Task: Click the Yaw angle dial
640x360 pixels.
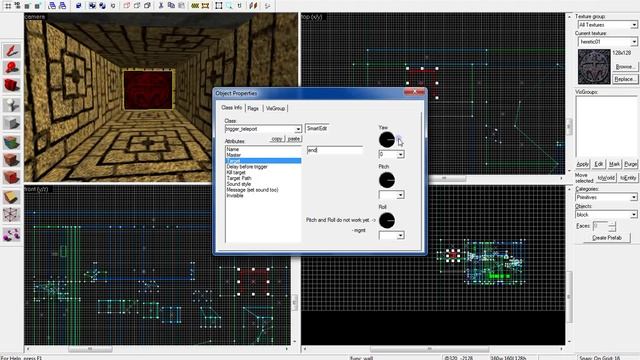Action: pos(387,140)
